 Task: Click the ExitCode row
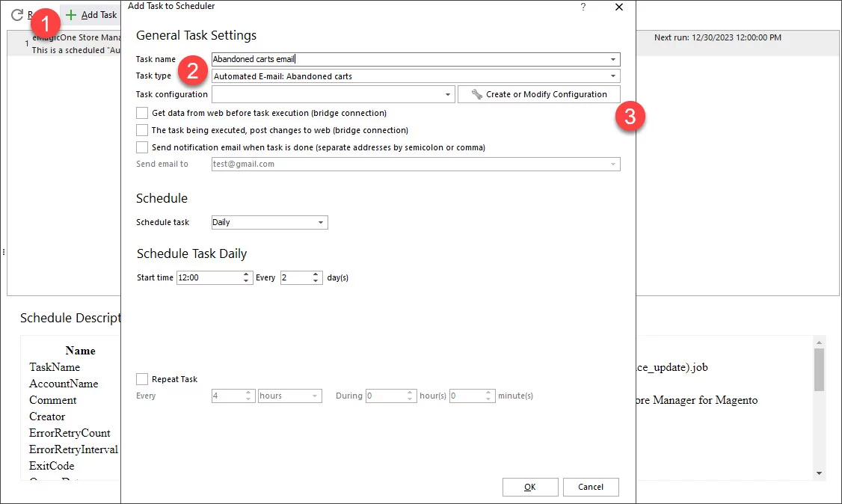click(x=52, y=466)
